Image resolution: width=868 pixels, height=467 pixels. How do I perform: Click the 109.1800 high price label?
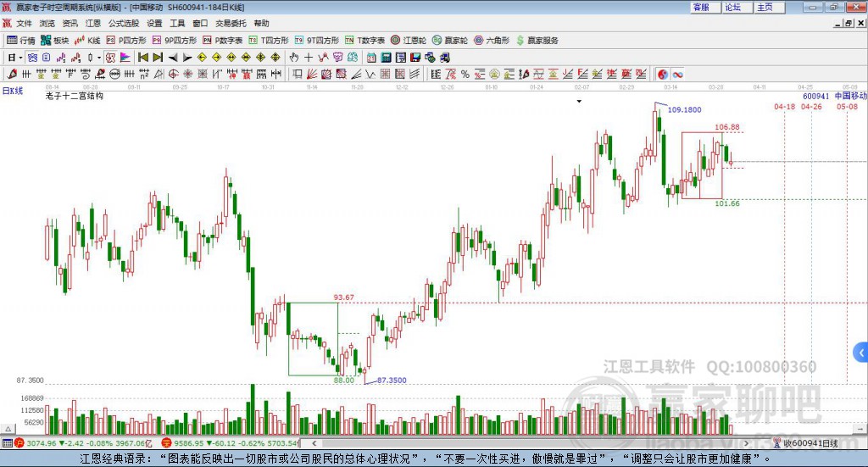[x=684, y=109]
